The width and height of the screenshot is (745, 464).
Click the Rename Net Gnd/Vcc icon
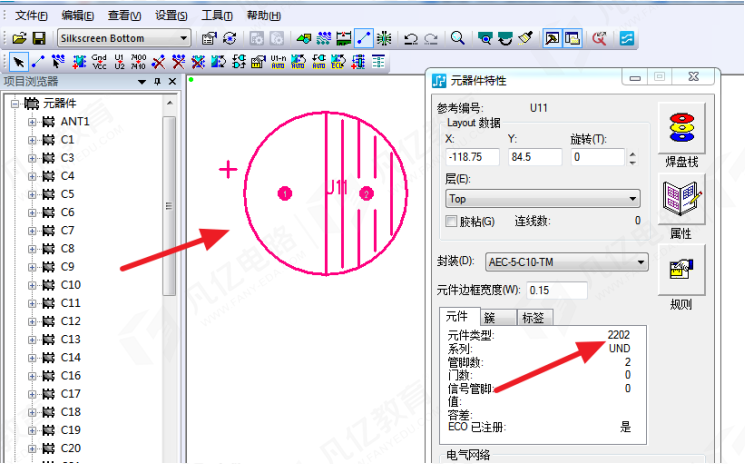pyautogui.click(x=99, y=62)
